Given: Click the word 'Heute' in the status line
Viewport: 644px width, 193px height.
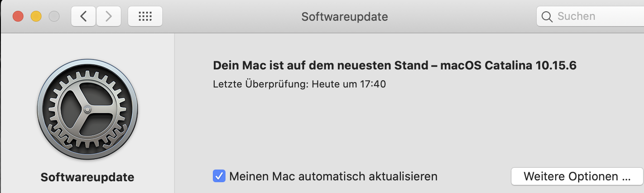Looking at the screenshot, I should coord(325,84).
